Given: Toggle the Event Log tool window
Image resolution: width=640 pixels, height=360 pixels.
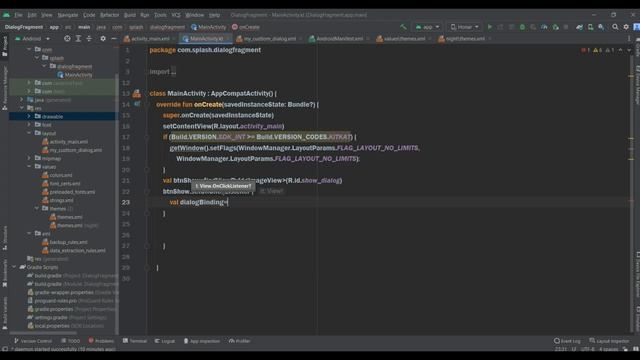Looking at the screenshot, I should (567, 341).
